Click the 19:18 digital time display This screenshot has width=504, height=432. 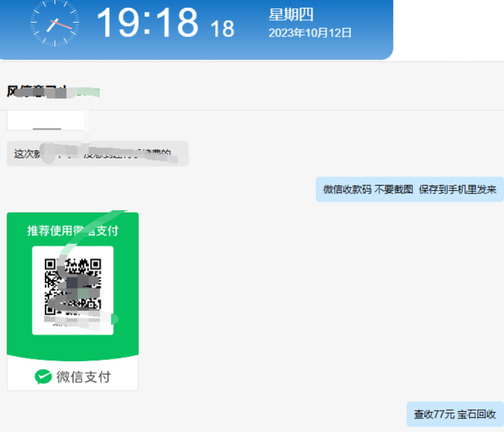click(x=147, y=23)
